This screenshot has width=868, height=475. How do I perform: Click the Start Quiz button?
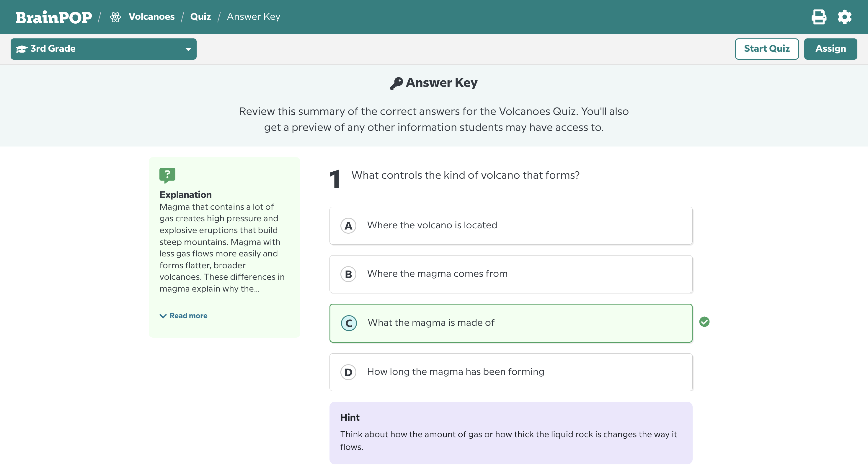point(766,49)
